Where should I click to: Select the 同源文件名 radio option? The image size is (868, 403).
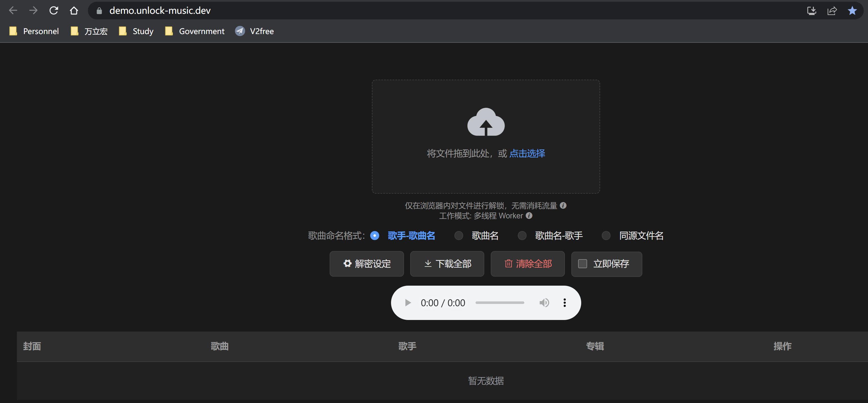coord(606,235)
